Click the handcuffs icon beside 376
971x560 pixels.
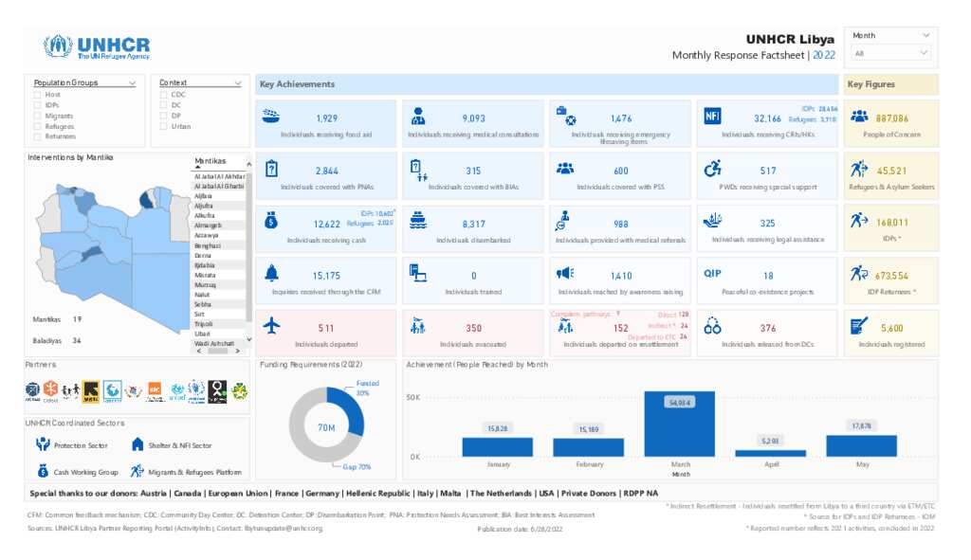(712, 325)
